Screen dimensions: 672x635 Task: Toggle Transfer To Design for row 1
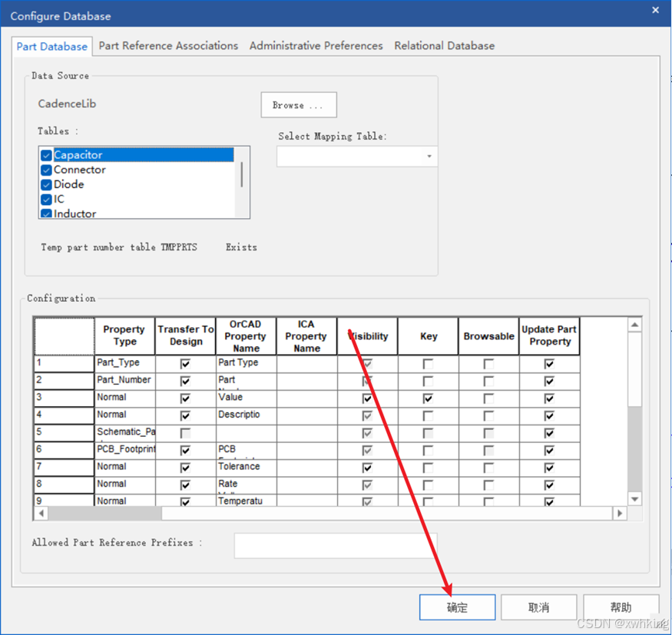pyautogui.click(x=185, y=364)
